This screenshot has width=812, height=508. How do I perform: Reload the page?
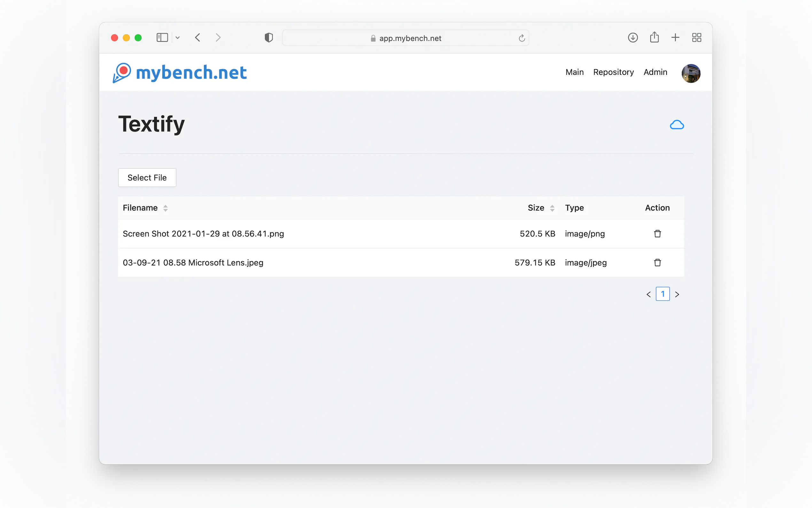[521, 38]
